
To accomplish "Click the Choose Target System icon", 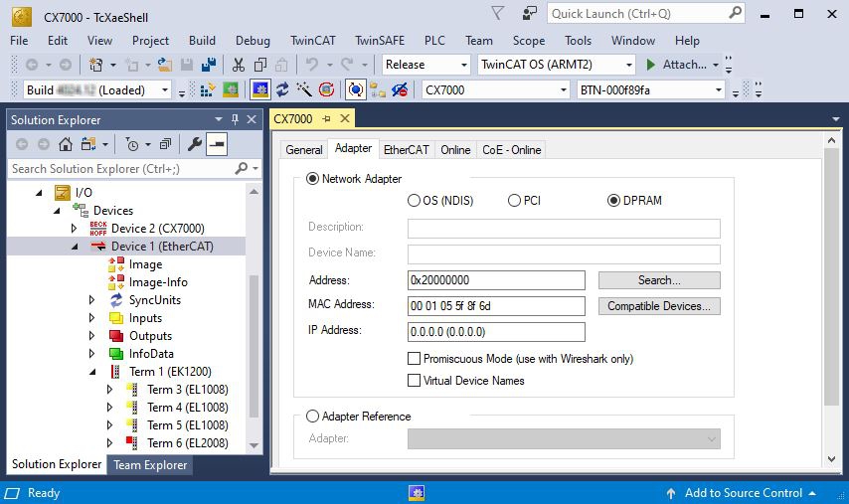I will (378, 89).
